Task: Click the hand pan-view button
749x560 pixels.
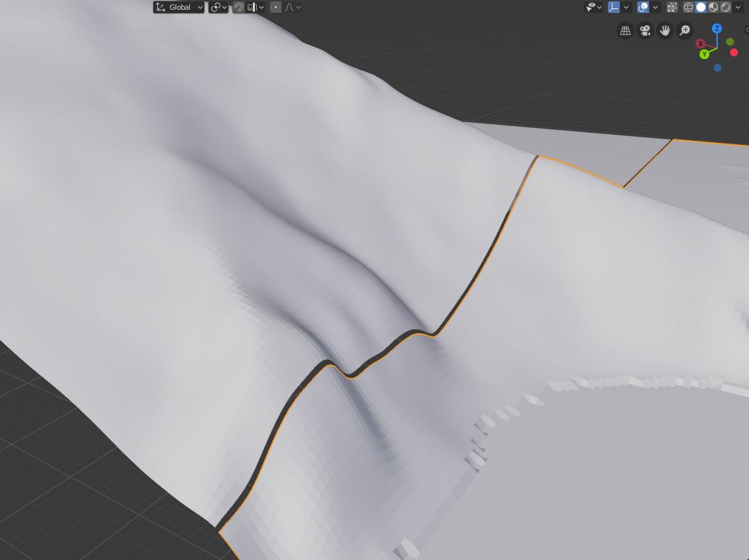Action: [665, 31]
